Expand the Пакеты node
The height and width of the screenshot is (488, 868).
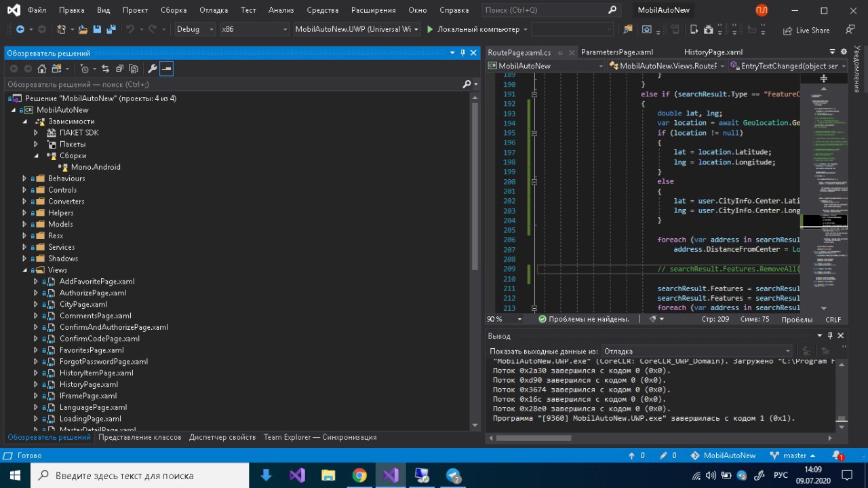(x=36, y=144)
